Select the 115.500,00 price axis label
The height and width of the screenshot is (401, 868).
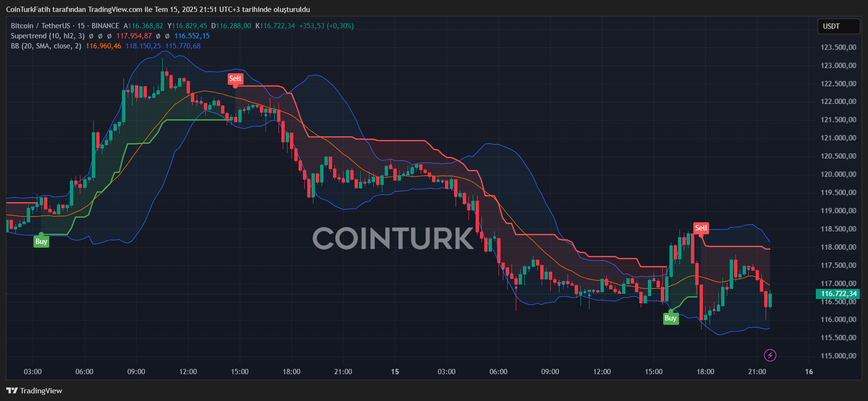(x=838, y=338)
